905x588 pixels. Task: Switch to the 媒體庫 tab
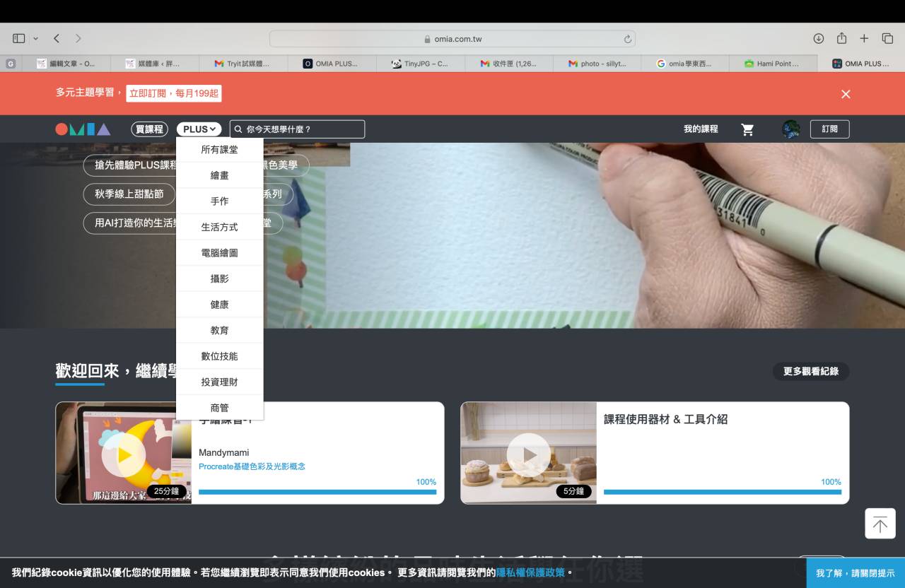(153, 64)
